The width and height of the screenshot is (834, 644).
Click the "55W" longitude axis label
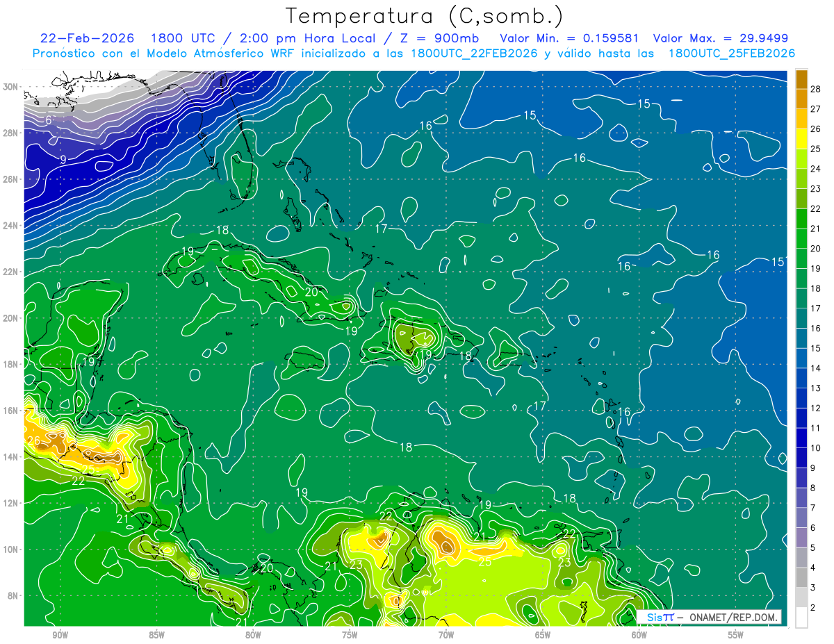point(736,635)
